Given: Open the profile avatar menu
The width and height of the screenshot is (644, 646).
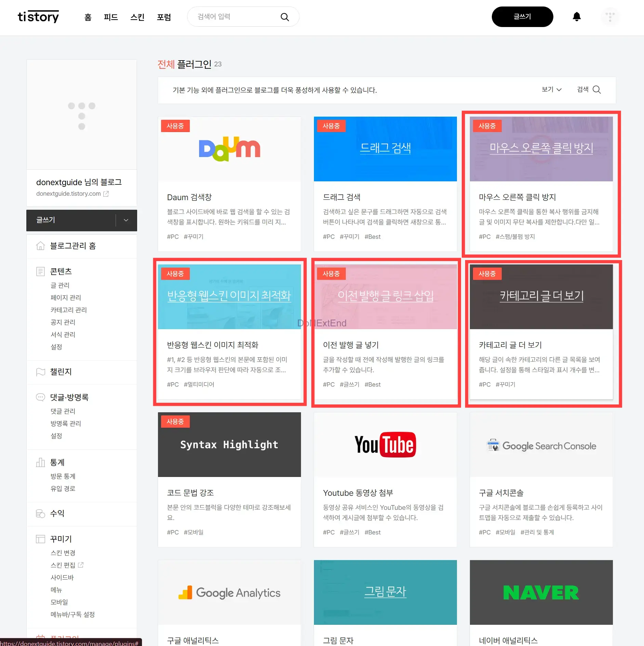Looking at the screenshot, I should [x=610, y=17].
